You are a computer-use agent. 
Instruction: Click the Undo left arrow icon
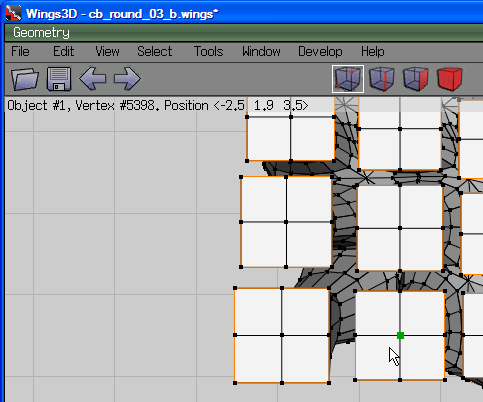pyautogui.click(x=93, y=79)
